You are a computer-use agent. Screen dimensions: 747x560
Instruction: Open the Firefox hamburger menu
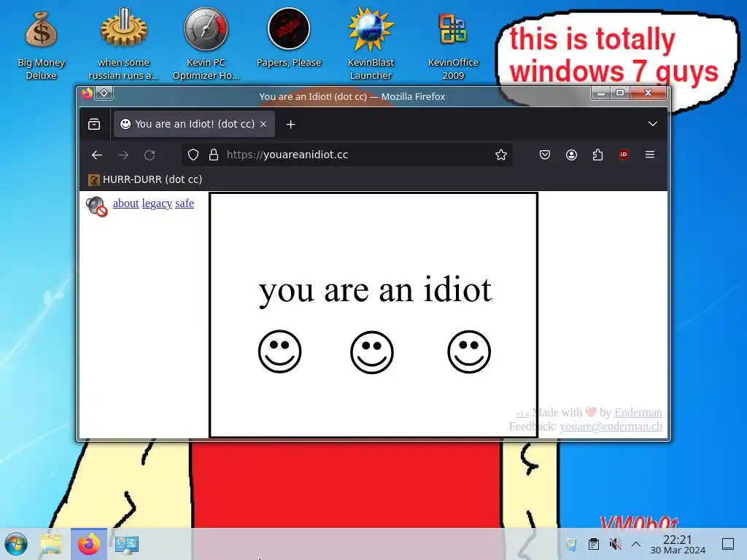coord(650,155)
